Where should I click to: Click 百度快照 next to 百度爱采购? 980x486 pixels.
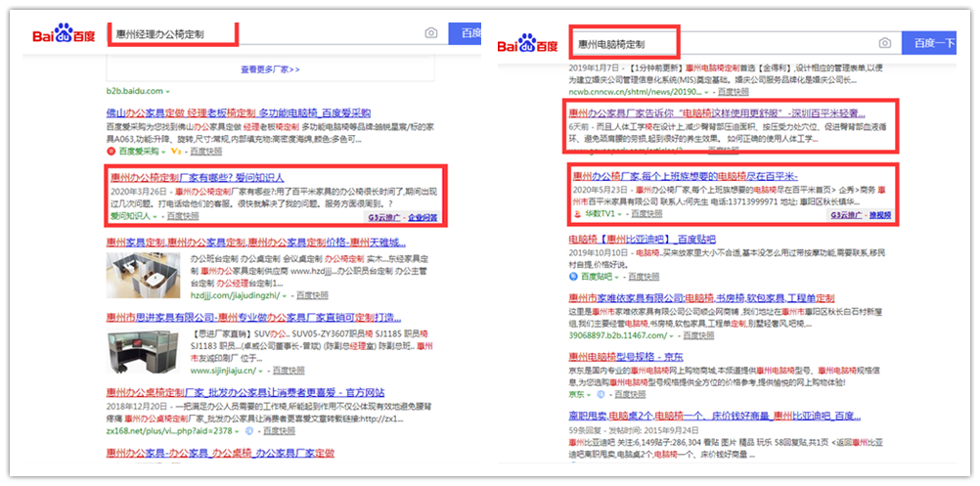coord(207,152)
